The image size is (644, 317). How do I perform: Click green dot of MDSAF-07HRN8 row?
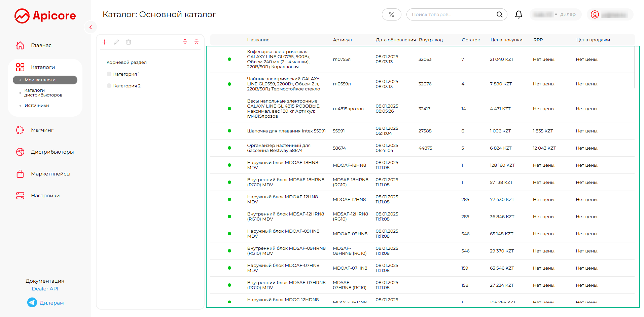click(229, 285)
